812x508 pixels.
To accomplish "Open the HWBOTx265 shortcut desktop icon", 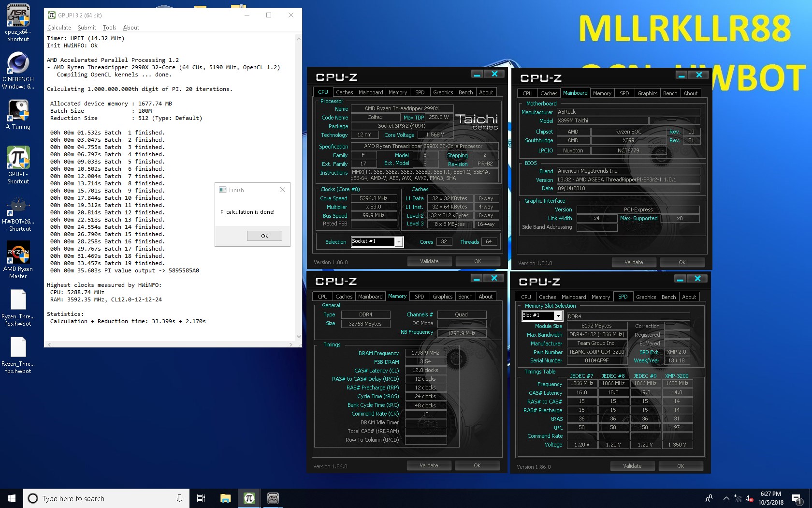I will [x=18, y=213].
